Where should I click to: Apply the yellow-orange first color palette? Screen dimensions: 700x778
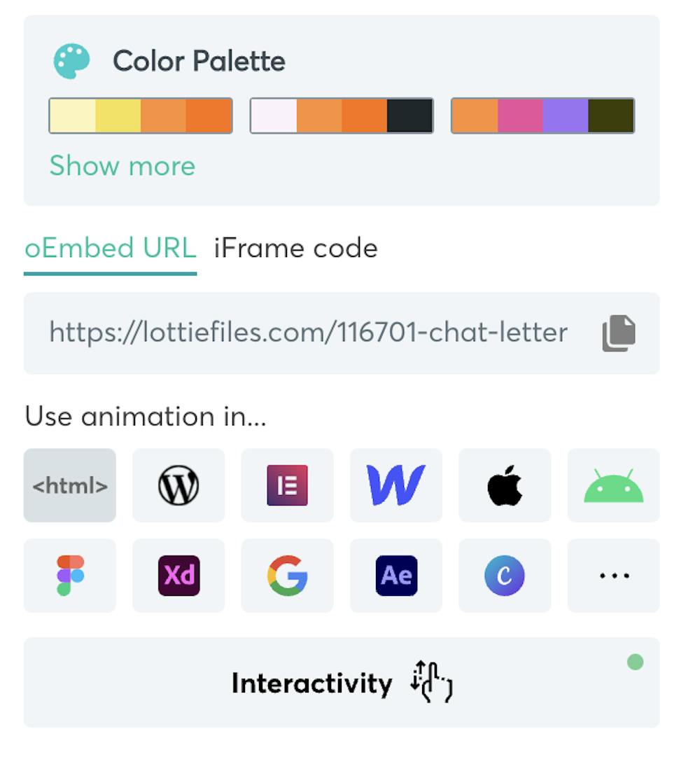coord(140,116)
